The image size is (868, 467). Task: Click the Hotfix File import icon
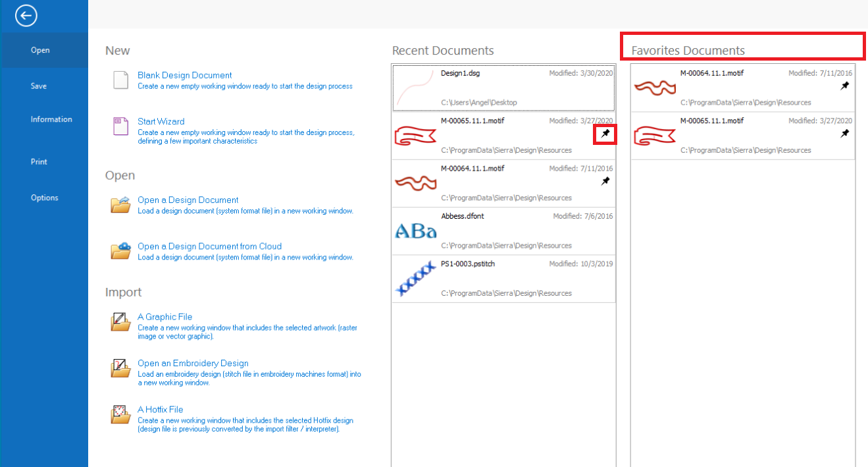pyautogui.click(x=120, y=414)
